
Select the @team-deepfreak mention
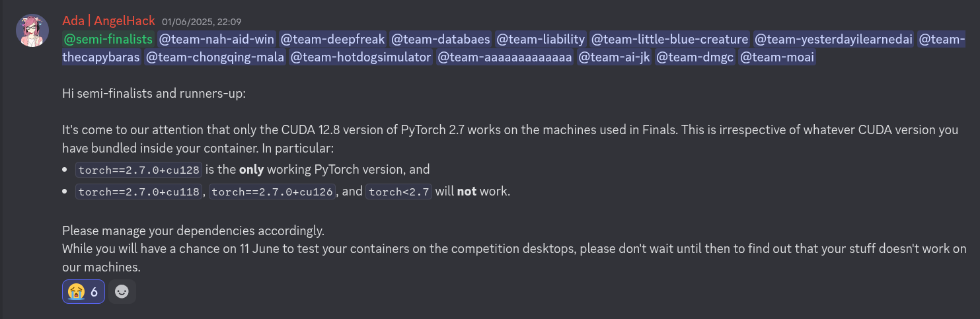[x=332, y=39]
